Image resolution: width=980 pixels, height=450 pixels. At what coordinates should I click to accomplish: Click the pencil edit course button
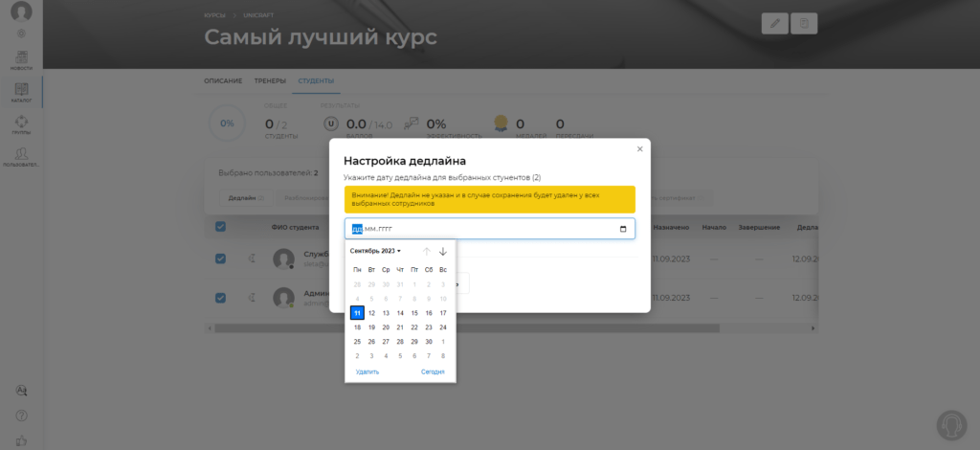point(775,23)
